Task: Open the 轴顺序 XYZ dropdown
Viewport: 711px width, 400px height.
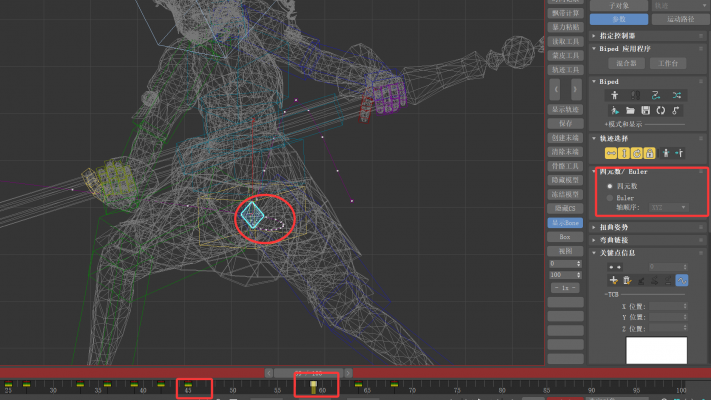Action: (x=669, y=207)
